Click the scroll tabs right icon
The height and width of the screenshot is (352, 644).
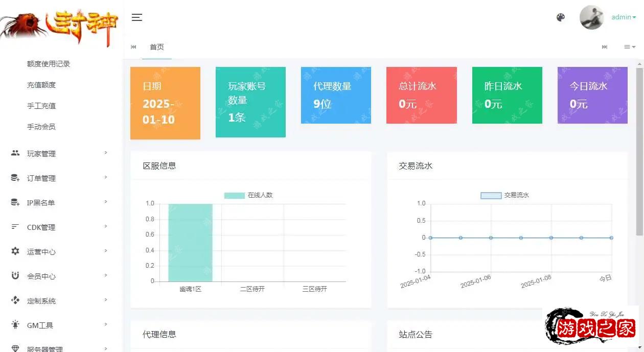point(605,47)
